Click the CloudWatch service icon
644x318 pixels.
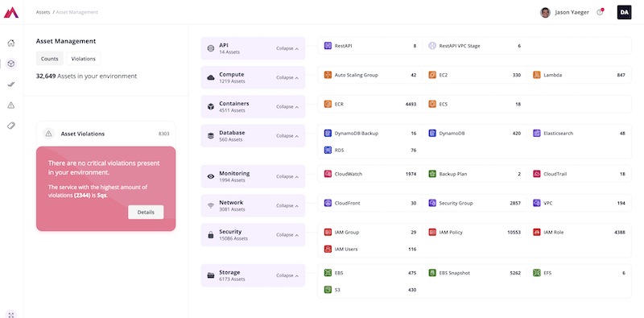point(328,174)
